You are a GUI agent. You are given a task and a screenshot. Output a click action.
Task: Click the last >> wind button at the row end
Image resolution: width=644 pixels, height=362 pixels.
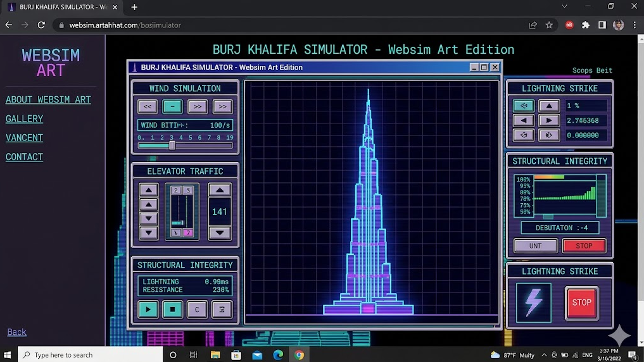pyautogui.click(x=223, y=107)
